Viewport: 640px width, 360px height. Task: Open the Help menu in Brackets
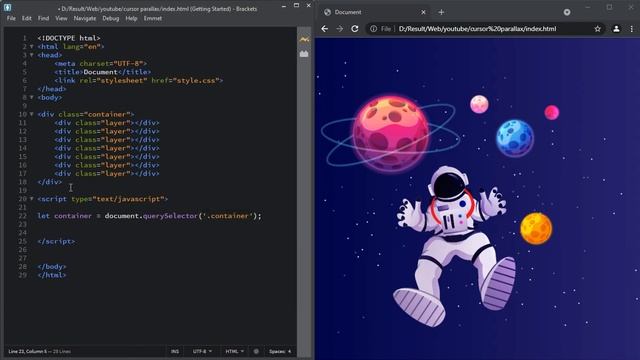pyautogui.click(x=131, y=18)
